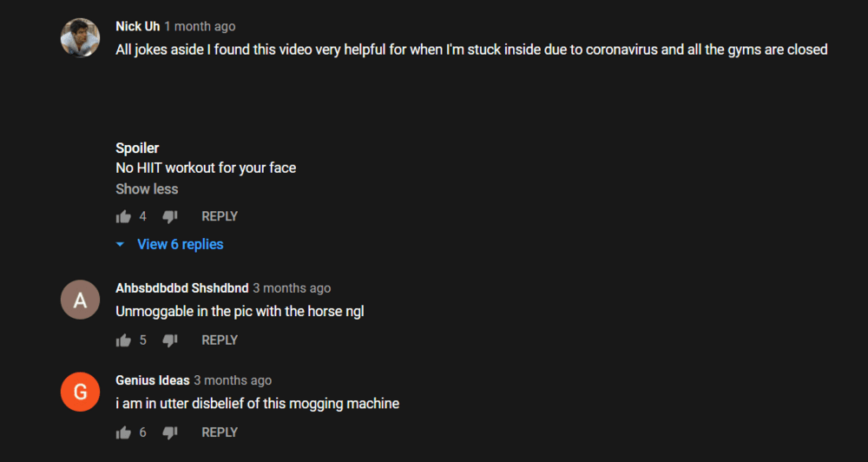Viewport: 868px width, 462px height.
Task: Click the blue replies dropdown arrow
Action: tap(120, 244)
